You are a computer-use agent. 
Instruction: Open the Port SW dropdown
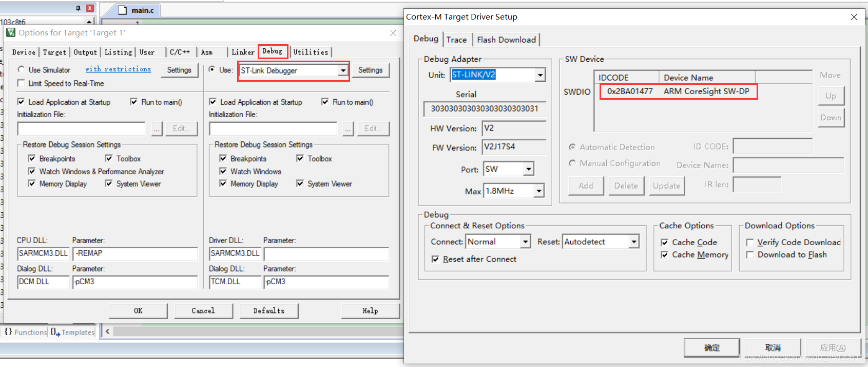coord(529,169)
